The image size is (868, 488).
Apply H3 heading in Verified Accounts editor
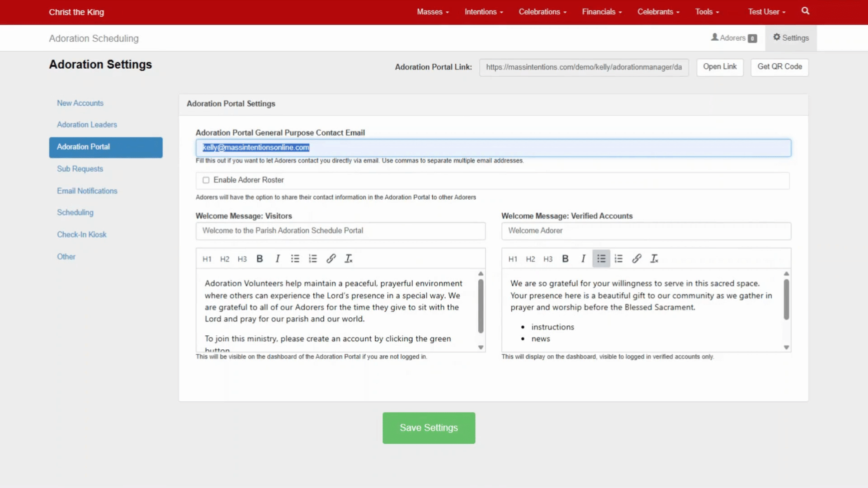point(548,259)
